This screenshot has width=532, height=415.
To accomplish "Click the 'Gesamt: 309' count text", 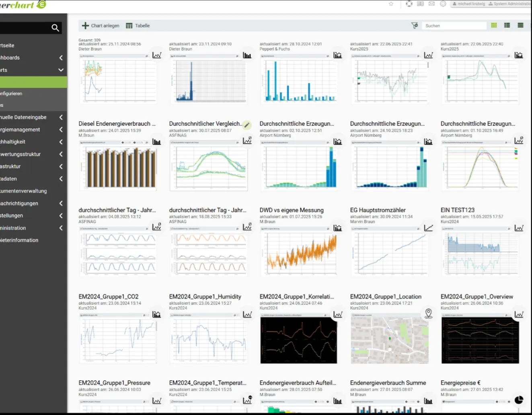I will click(89, 40).
